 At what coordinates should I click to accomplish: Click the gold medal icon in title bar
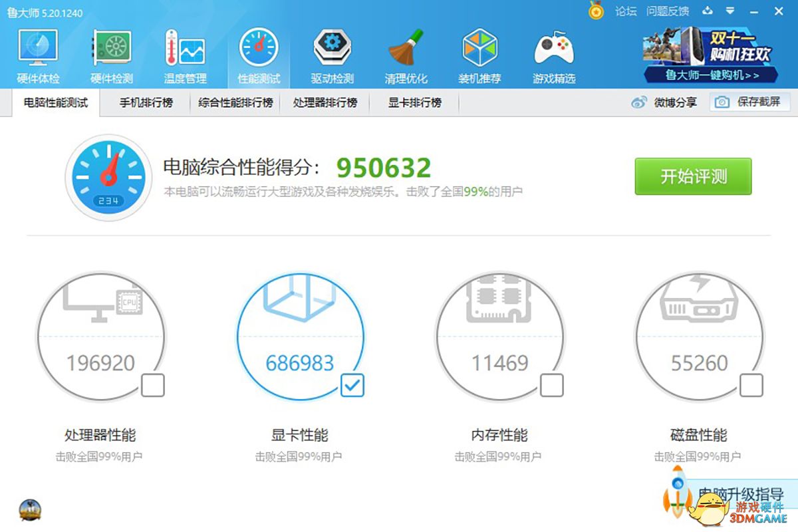(596, 11)
